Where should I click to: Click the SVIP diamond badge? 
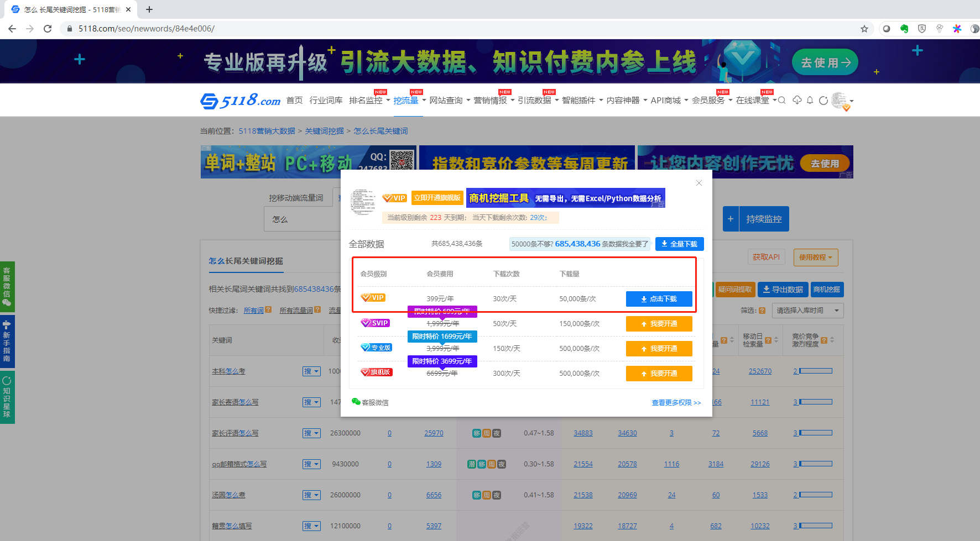coord(375,323)
